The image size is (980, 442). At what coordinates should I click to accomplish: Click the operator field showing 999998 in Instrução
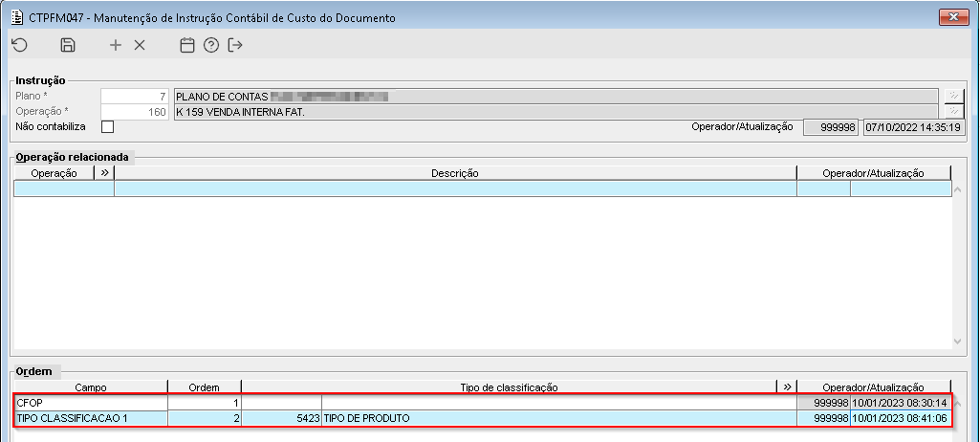click(831, 127)
